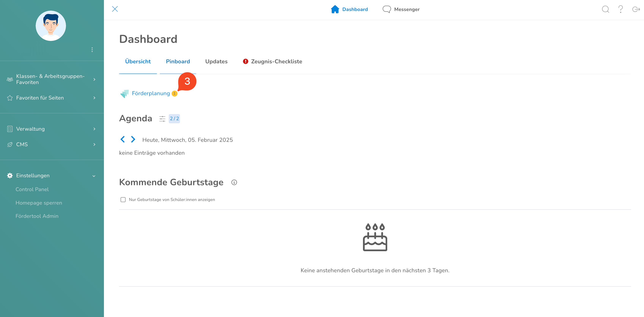Open the Förderplanung link
This screenshot has height=317, width=644.
pyautogui.click(x=151, y=93)
